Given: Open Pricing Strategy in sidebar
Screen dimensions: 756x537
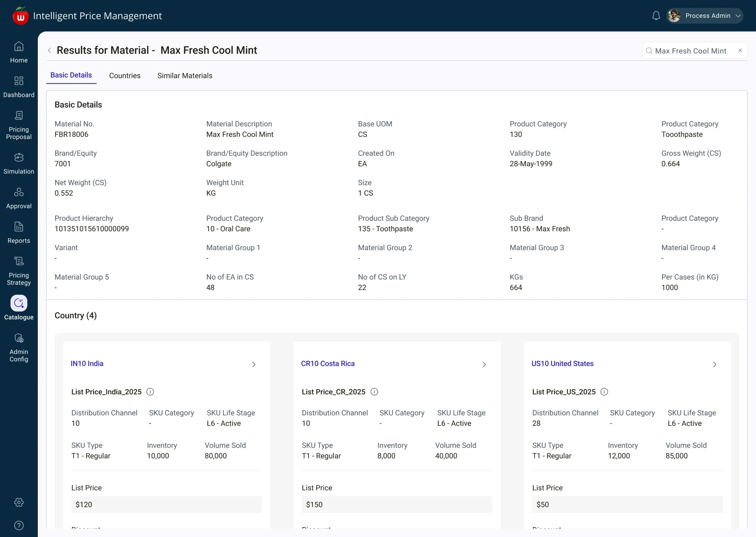Looking at the screenshot, I should [19, 271].
